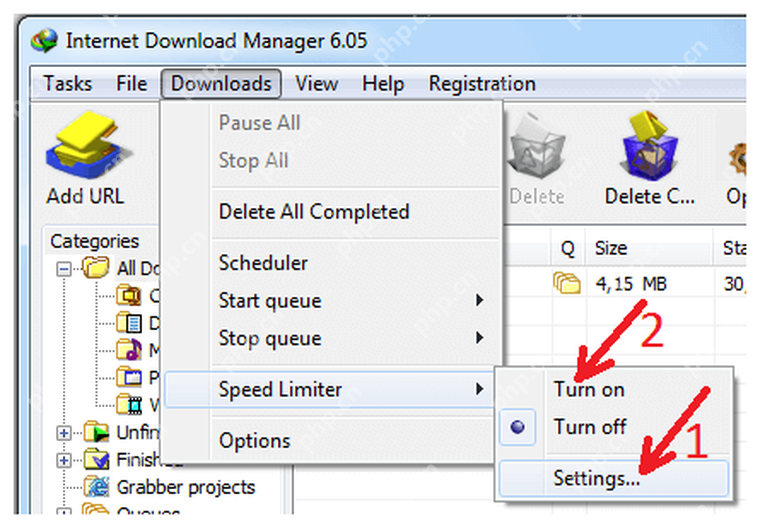Viewport: 760px width, 528px height.
Task: Select the Compressed category folder icon
Action: point(129,295)
